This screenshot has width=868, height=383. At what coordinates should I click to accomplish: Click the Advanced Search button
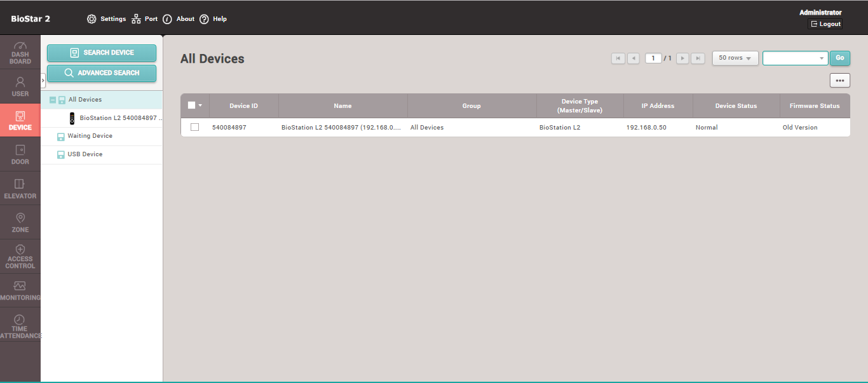[102, 73]
